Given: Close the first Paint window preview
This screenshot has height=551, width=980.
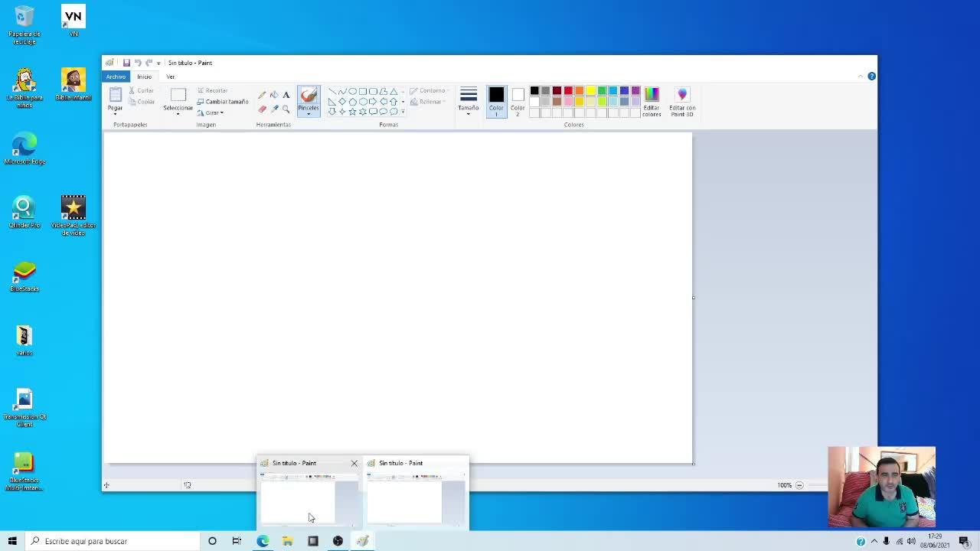Looking at the screenshot, I should point(354,463).
